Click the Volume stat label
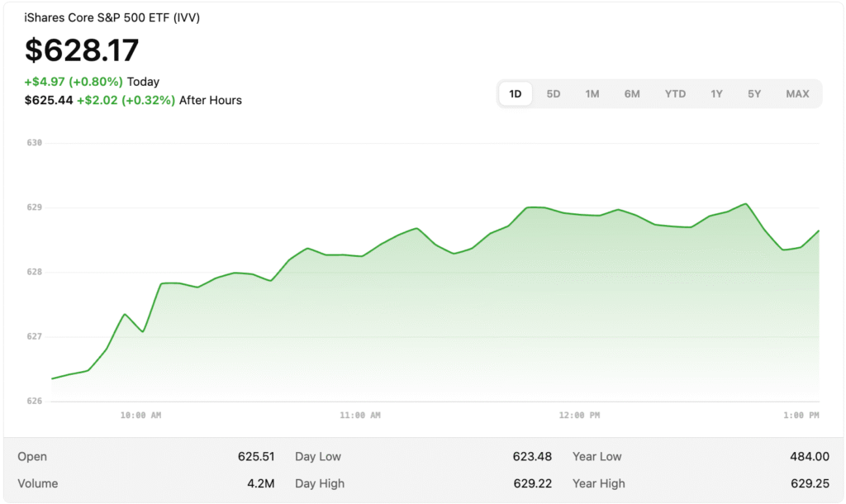This screenshot has height=504, width=846. tap(38, 483)
